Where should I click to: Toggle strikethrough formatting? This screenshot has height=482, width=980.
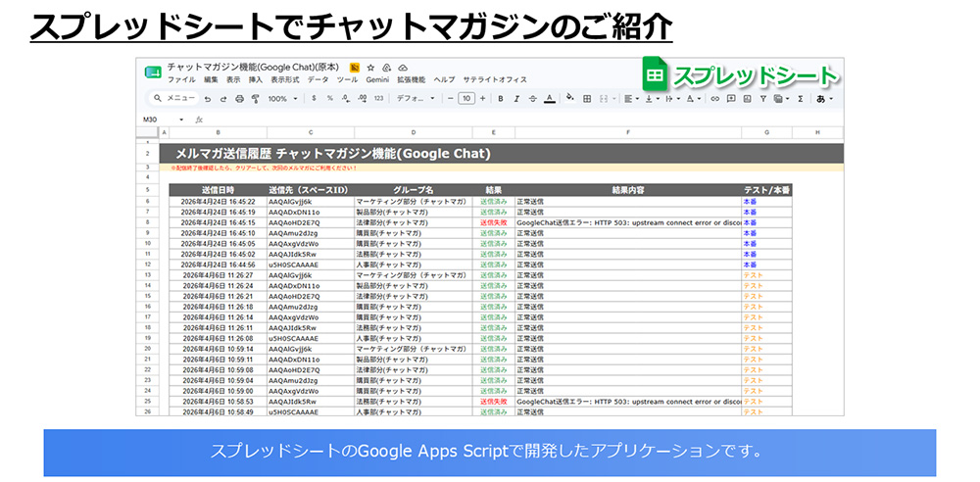[532, 98]
